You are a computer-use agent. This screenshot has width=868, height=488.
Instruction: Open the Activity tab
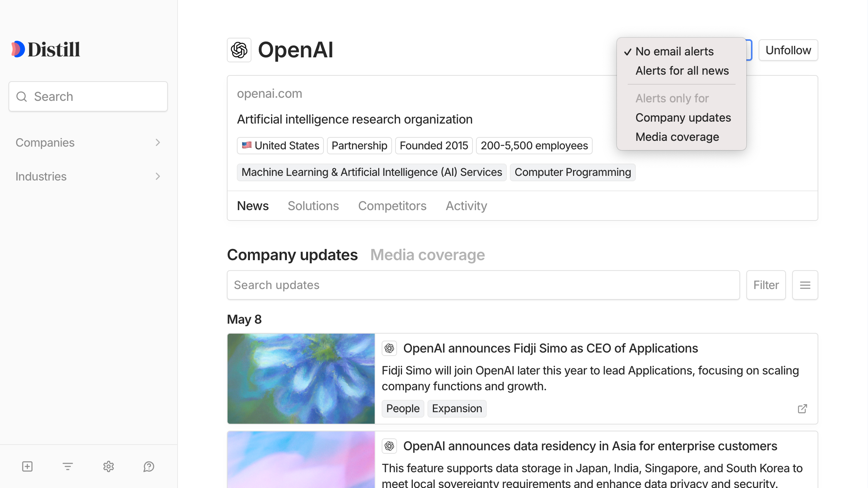click(466, 206)
